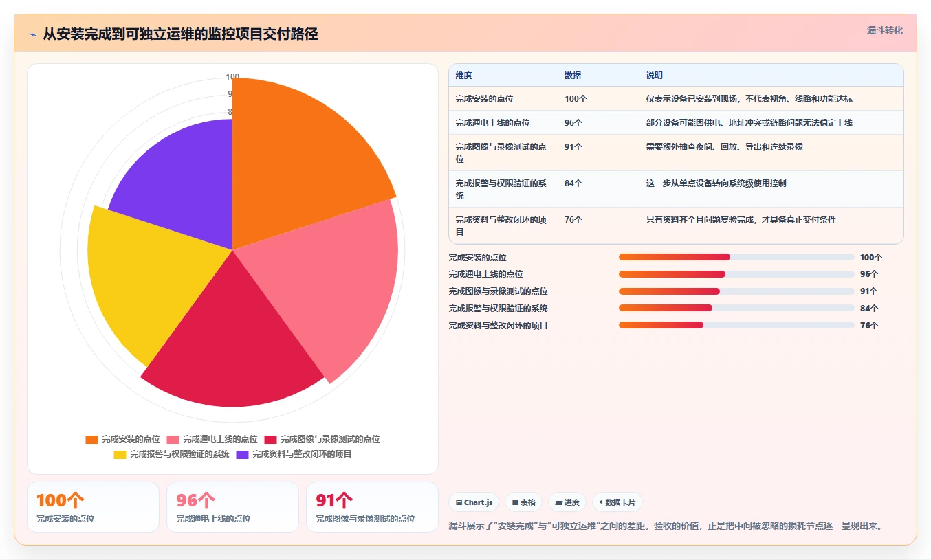Viewport: 931px width, 560px height.
Task: Click the description starting 仅表示设备已安装到现场
Action: 749,99
